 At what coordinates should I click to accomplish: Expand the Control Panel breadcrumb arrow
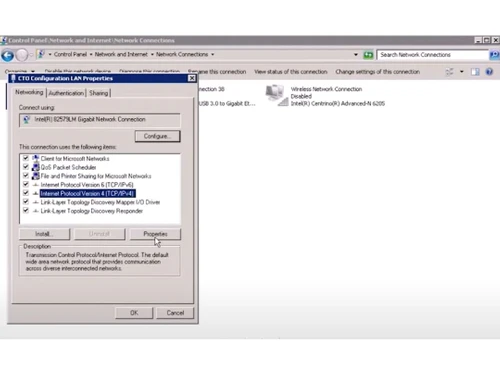(x=91, y=54)
